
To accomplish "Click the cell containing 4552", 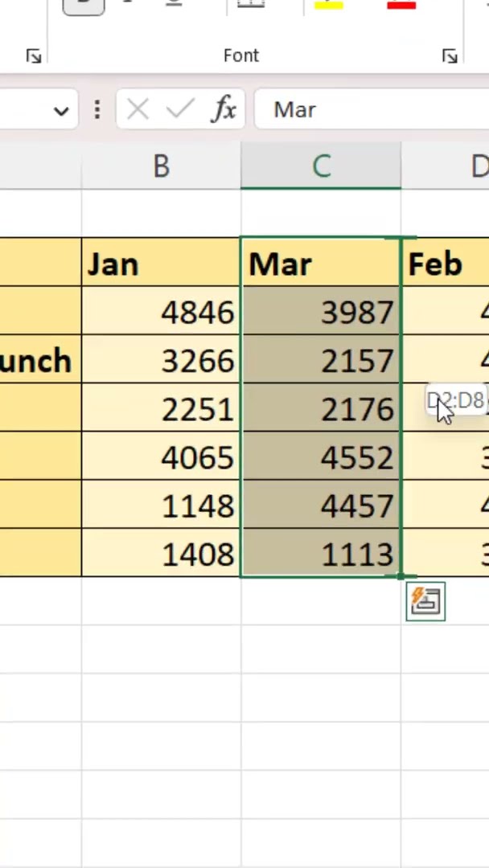I will 321,457.
